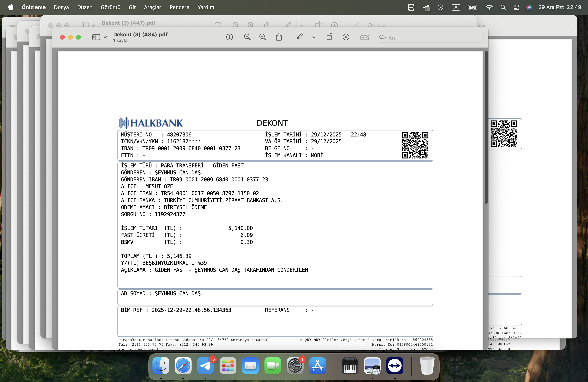The image size is (588, 382).
Task: Open Preview from the Dock
Action: [372, 365]
